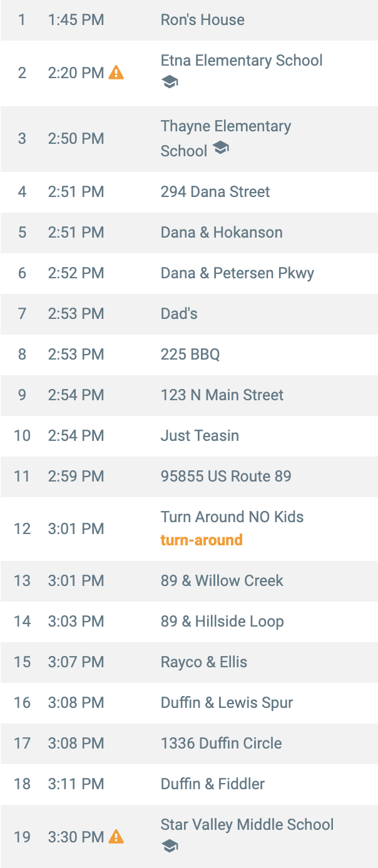Select the 95855 US Route 89 stop
The width and height of the screenshot is (378, 868).
pyautogui.click(x=189, y=477)
